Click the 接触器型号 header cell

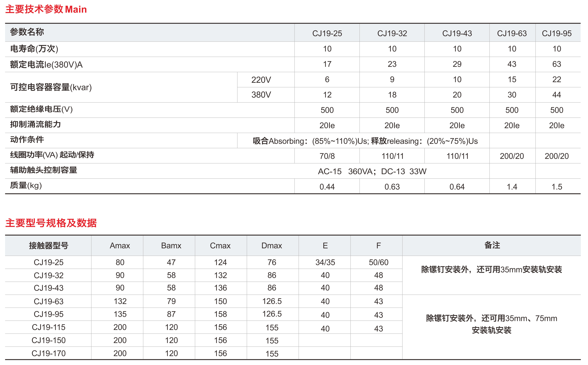click(x=49, y=246)
